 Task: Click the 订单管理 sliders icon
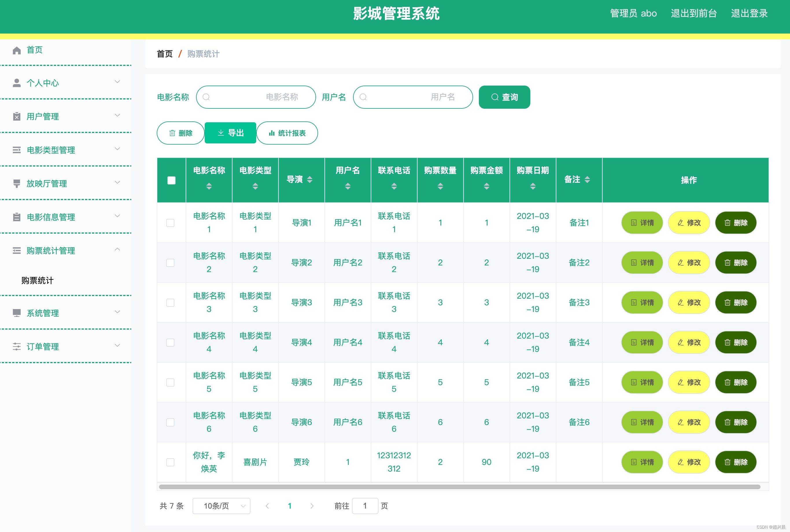coord(17,346)
